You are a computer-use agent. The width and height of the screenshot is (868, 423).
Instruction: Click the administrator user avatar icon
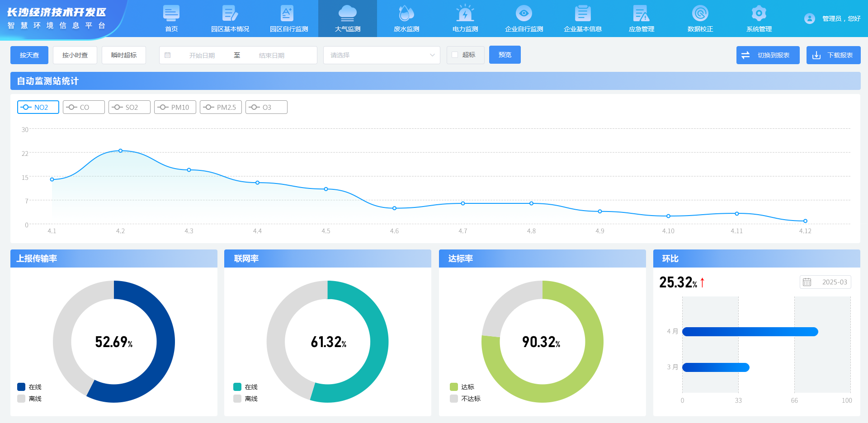[809, 19]
